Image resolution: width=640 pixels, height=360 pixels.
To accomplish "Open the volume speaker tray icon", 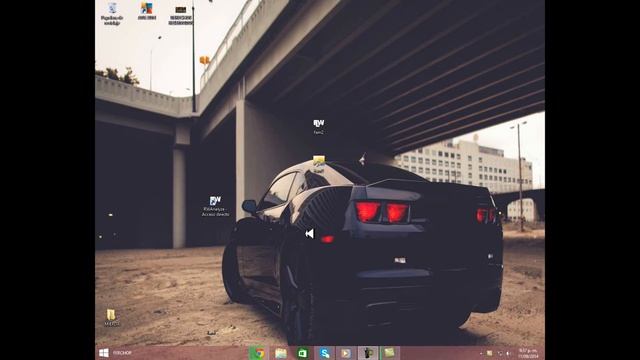I will click(x=509, y=353).
